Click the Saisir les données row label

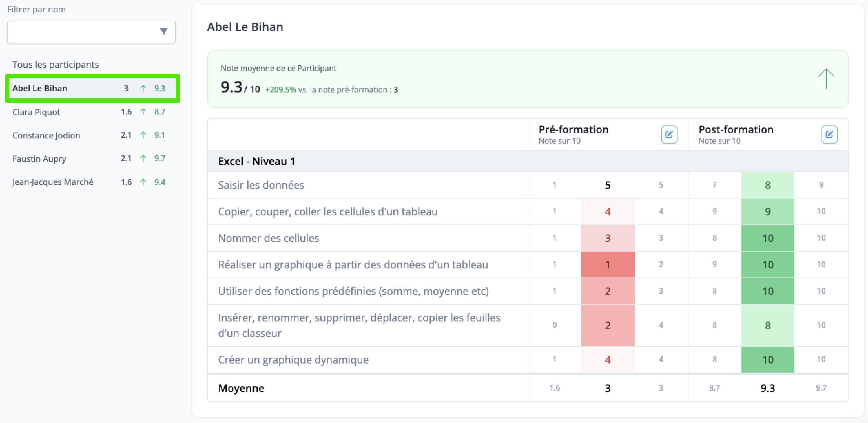pyautogui.click(x=261, y=185)
